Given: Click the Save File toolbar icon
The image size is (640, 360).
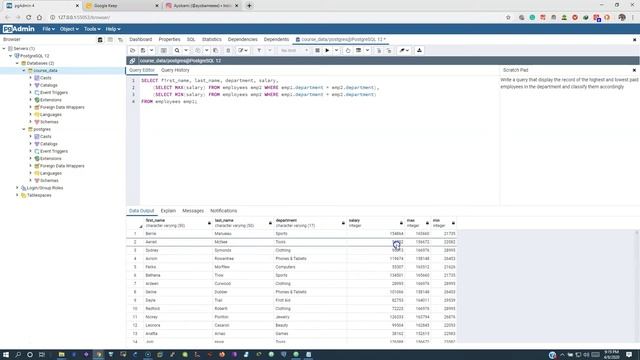Looking at the screenshot, I should (x=142, y=51).
